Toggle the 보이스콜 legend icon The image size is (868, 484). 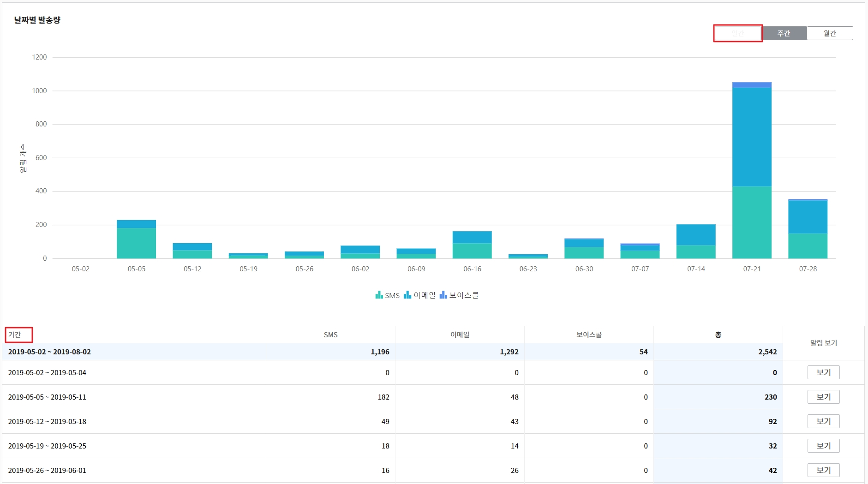pyautogui.click(x=443, y=295)
